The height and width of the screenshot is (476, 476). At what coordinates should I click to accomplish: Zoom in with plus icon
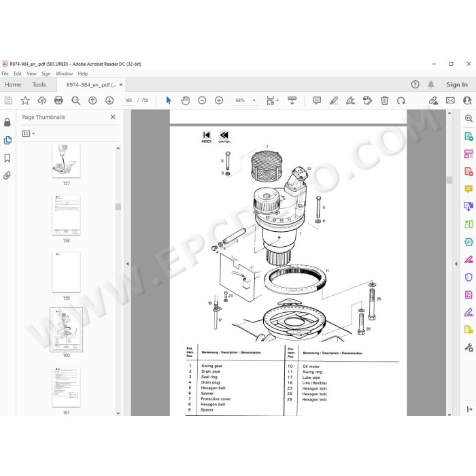pyautogui.click(x=219, y=101)
